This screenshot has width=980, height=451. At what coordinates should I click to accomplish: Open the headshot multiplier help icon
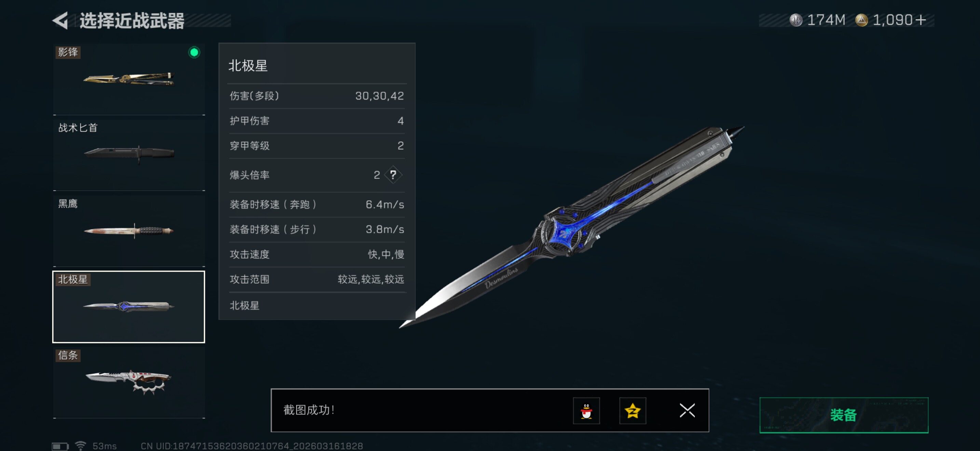(x=393, y=175)
